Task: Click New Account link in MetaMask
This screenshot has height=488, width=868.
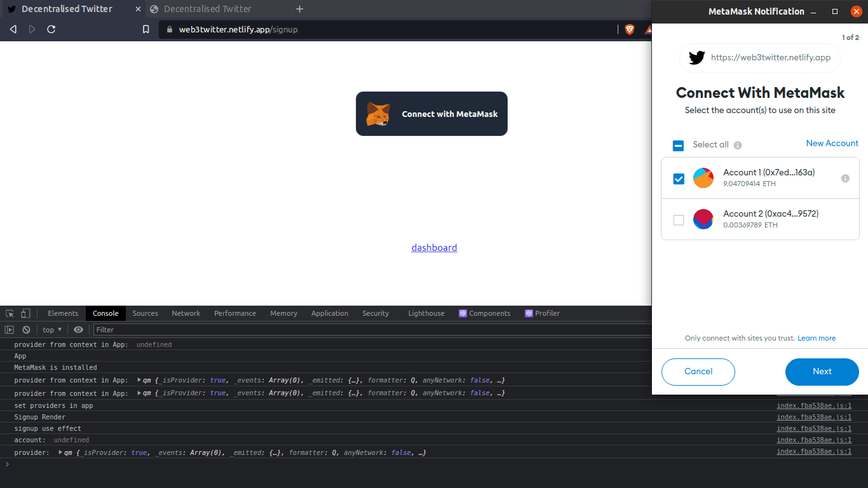Action: 832,143
